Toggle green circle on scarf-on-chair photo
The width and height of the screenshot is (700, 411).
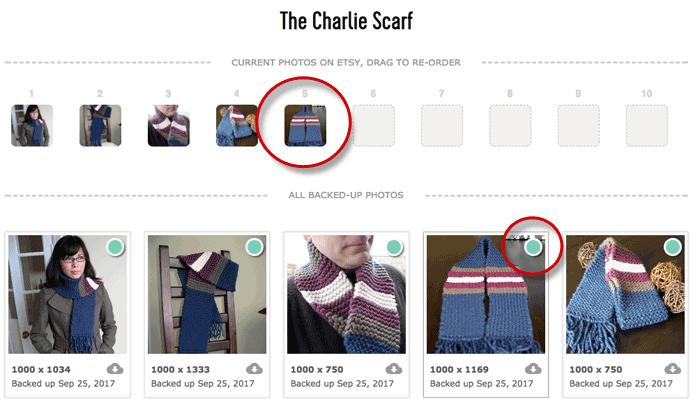coord(255,247)
